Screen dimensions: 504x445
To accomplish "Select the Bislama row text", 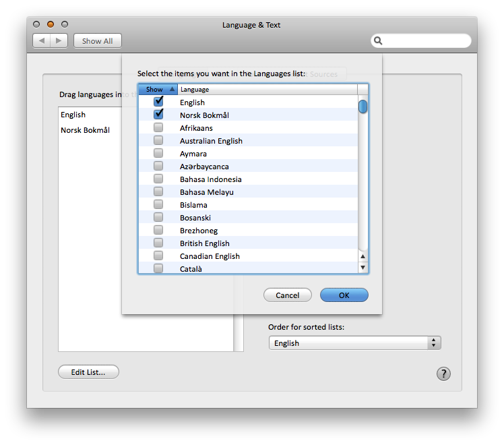I will point(193,205).
